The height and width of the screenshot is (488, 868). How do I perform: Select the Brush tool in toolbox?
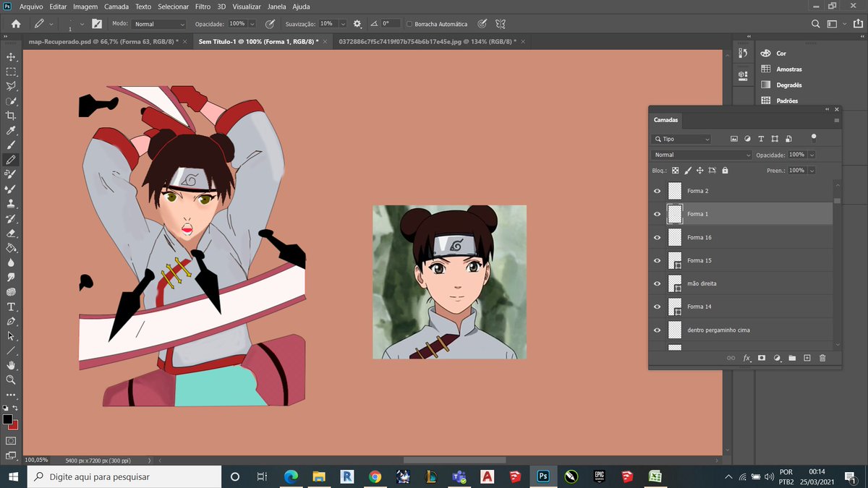pyautogui.click(x=11, y=145)
